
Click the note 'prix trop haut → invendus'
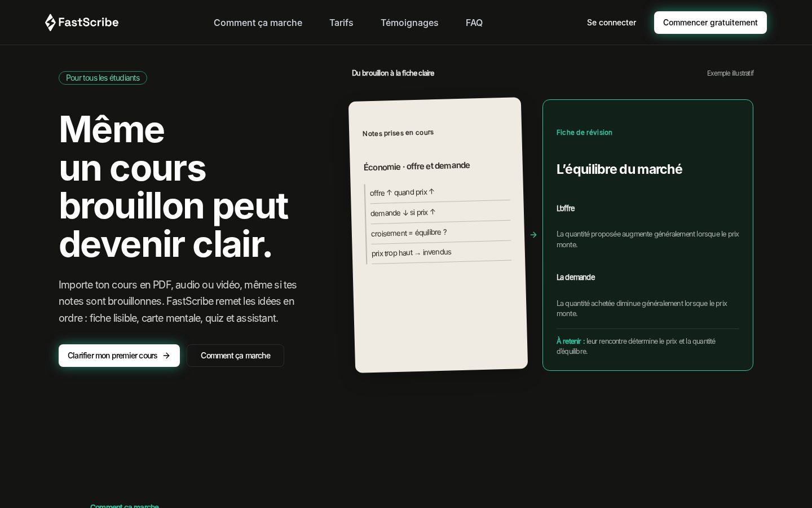tap(412, 252)
